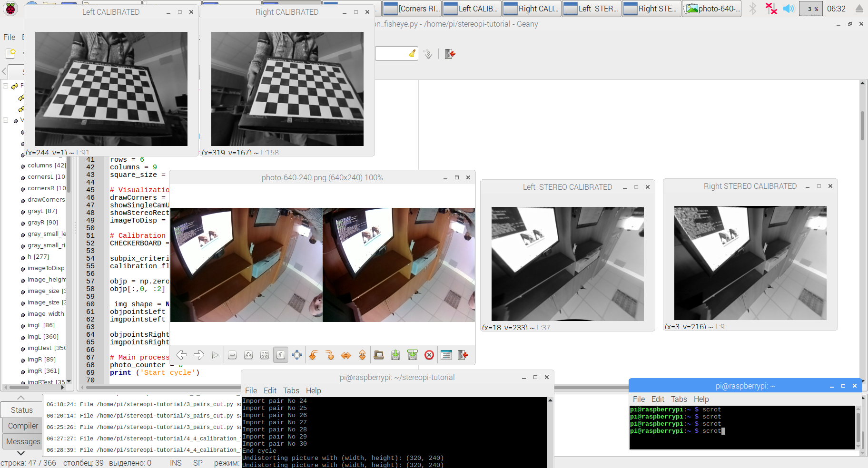Click pi@raspberrypi: ~ terminal scrollbar
This screenshot has width=868, height=468.
[x=858, y=428]
